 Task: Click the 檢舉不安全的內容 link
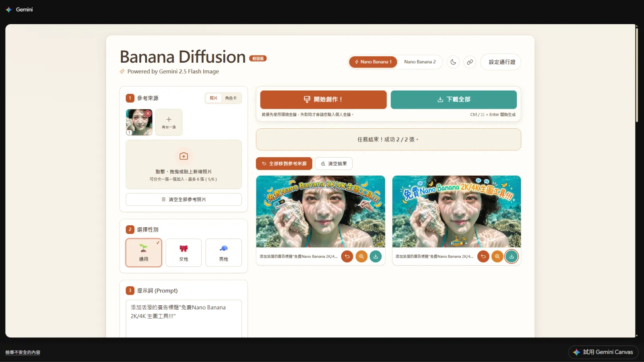click(x=23, y=352)
